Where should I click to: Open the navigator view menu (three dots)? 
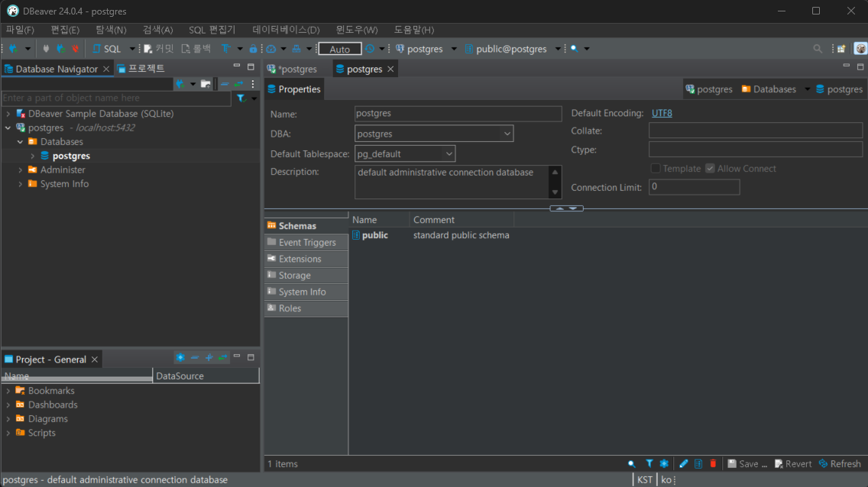[x=253, y=84]
